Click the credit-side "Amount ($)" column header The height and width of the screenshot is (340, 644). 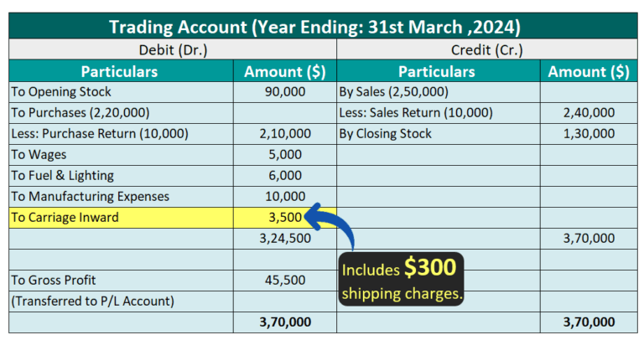588,71
